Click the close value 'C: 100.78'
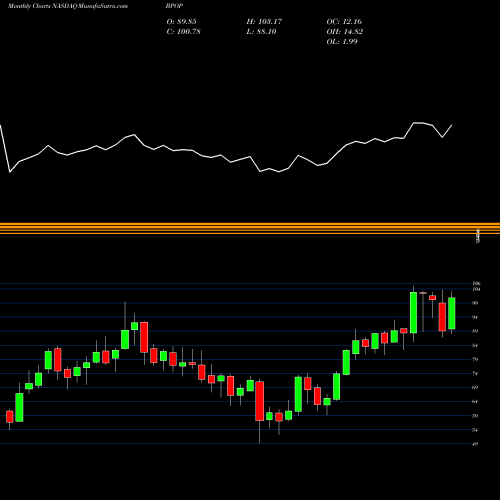 (x=183, y=32)
